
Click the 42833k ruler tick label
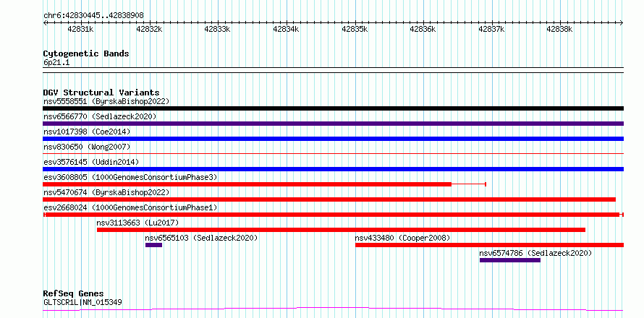(218, 29)
